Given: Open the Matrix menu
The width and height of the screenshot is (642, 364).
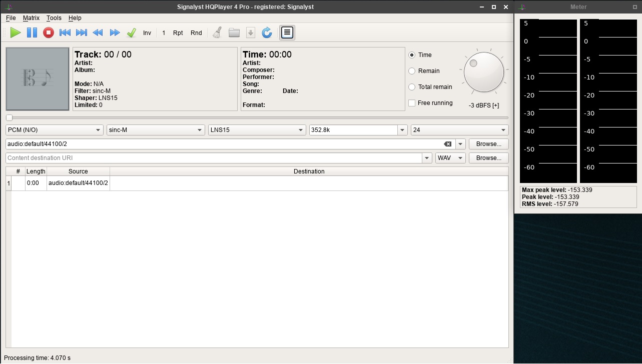Looking at the screenshot, I should (31, 18).
